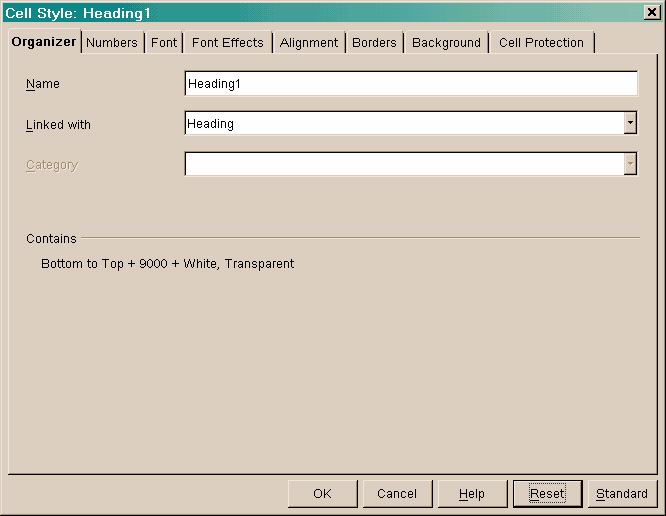
Task: Click the Cancel button
Action: 397,494
